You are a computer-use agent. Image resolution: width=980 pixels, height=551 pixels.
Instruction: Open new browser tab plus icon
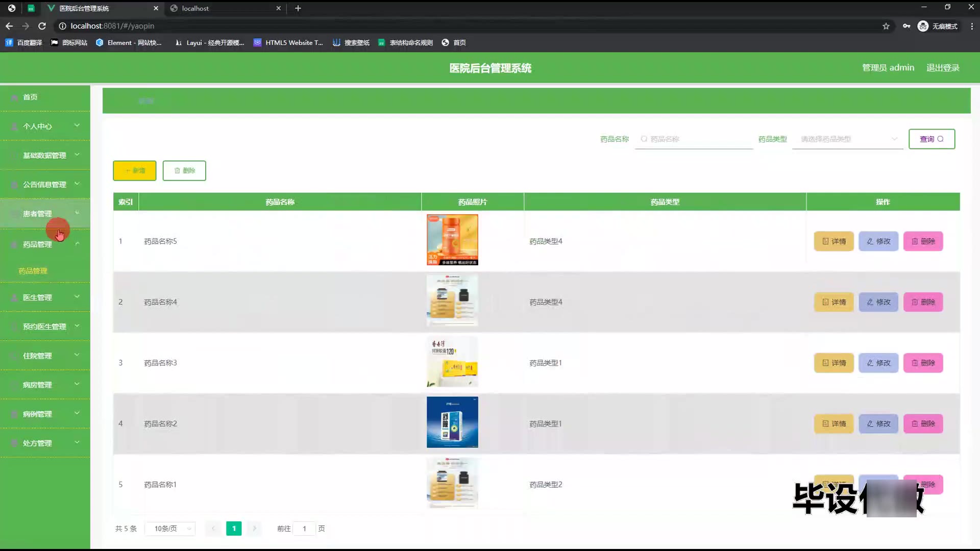pos(298,8)
